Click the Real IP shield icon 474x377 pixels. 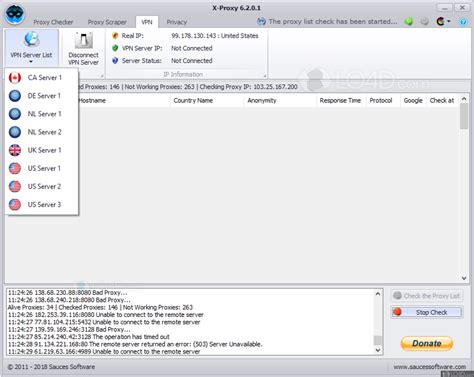(x=115, y=36)
